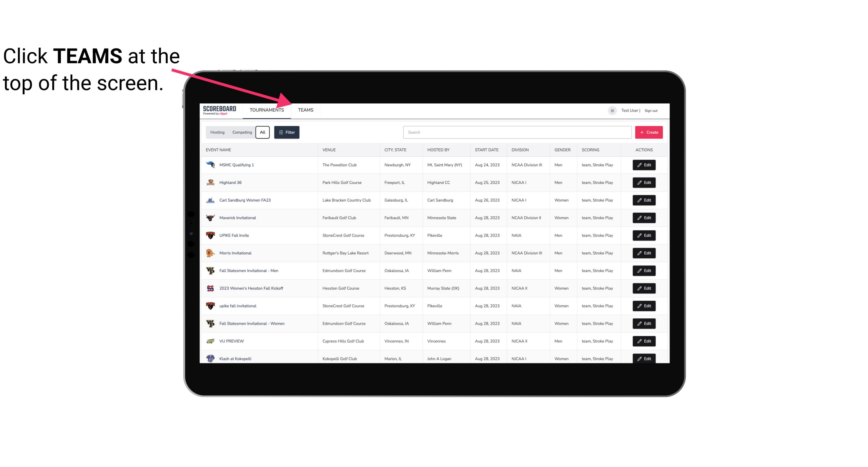Click the Filter dropdown button
Viewport: 868px width, 467px height.
pos(287,132)
